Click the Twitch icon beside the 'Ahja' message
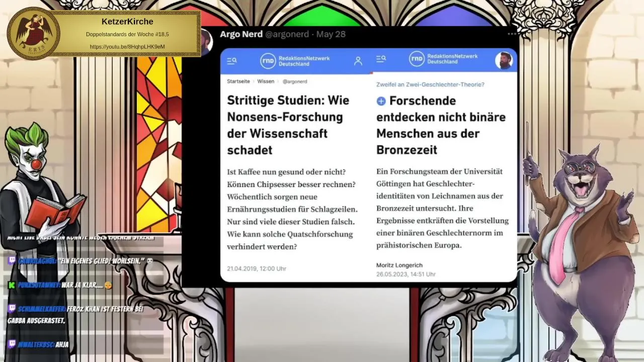 click(x=12, y=344)
